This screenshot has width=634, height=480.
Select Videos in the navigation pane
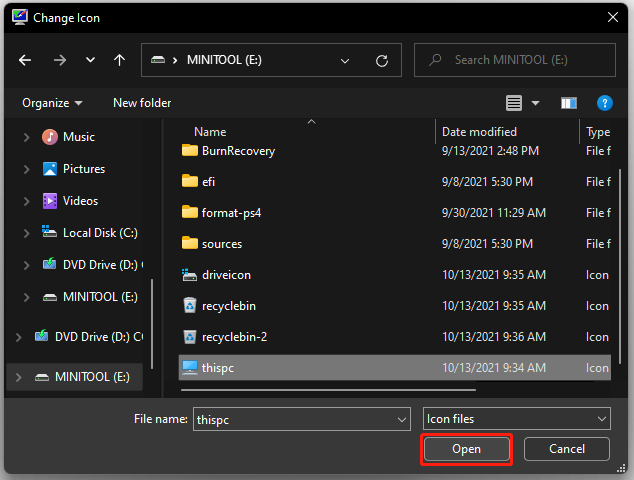click(80, 201)
